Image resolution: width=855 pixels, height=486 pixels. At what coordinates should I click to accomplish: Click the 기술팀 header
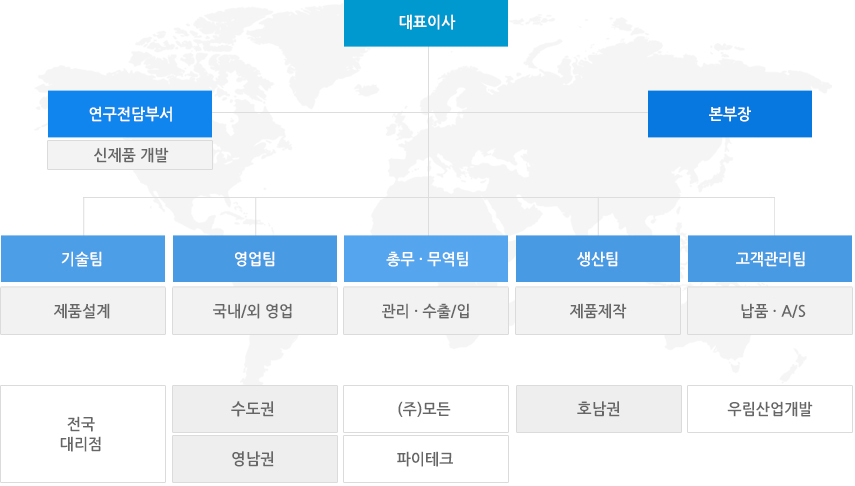83,259
